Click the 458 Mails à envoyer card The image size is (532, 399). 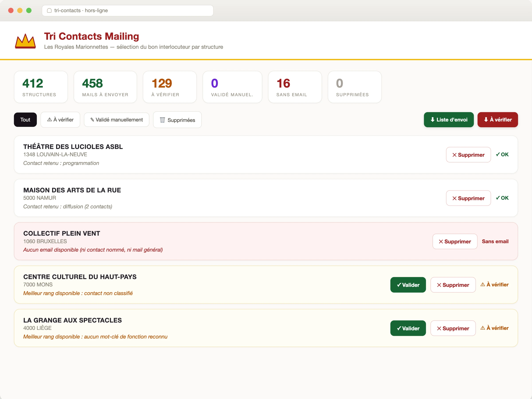[x=105, y=87]
